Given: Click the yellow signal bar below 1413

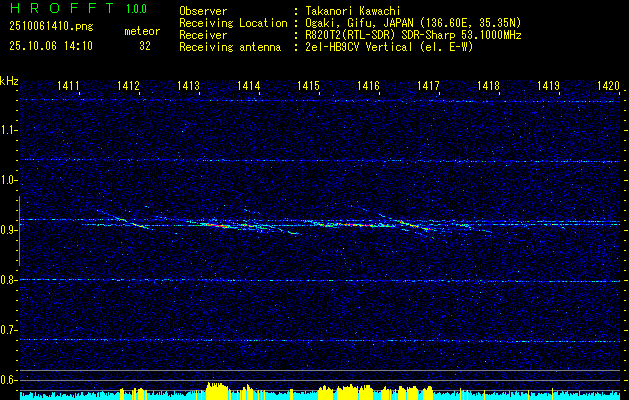Looking at the screenshot, I should 215,390.
